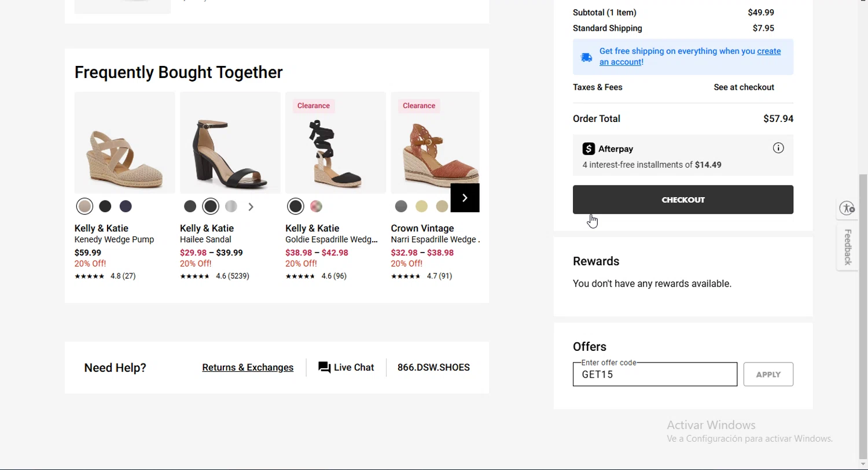This screenshot has height=470, width=868.
Task: Open the Feedback side tab
Action: click(x=848, y=247)
